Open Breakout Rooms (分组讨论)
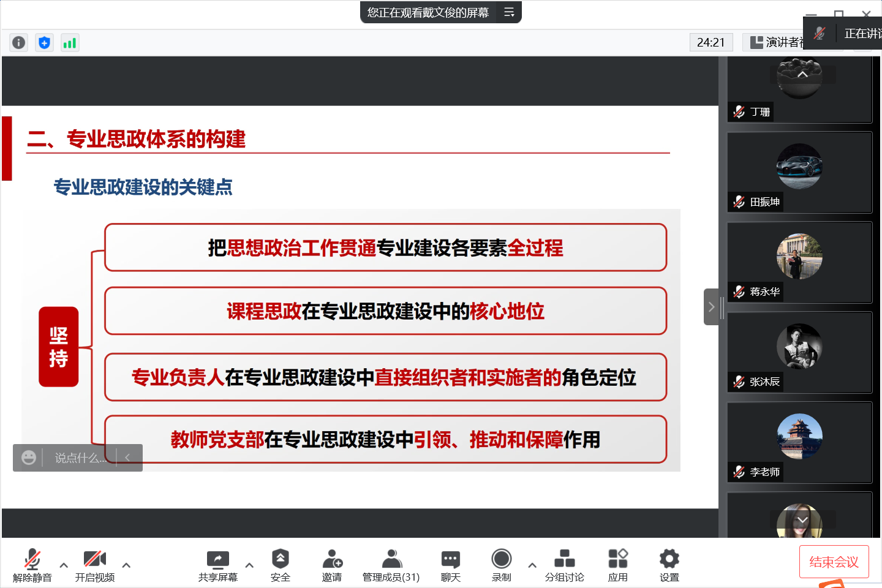Image resolution: width=882 pixels, height=588 pixels. coord(564,565)
